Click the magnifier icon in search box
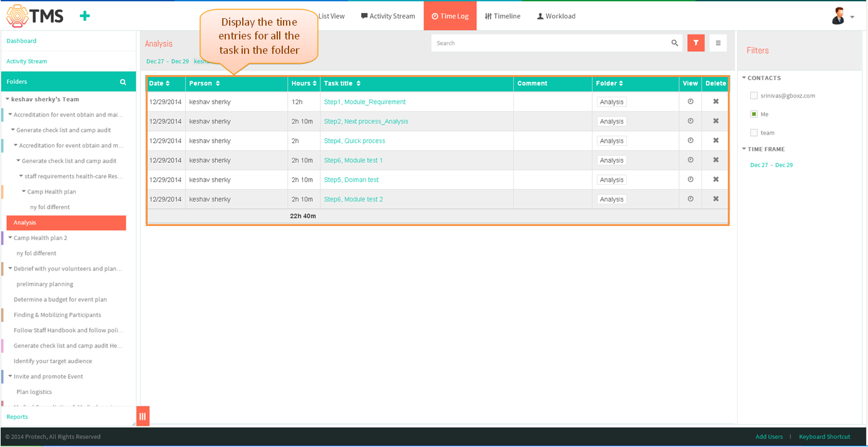 tap(675, 43)
